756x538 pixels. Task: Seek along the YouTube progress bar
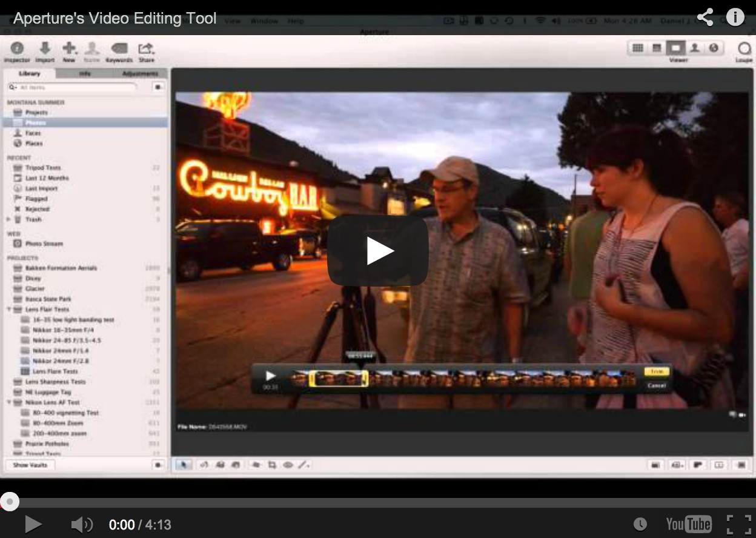tap(378, 502)
